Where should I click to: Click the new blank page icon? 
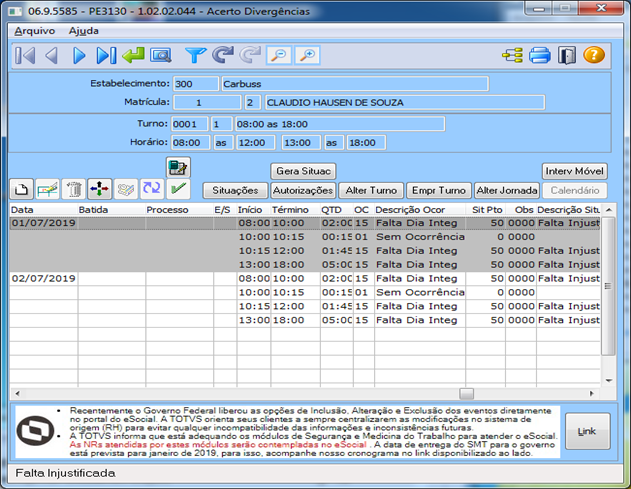[x=21, y=189]
